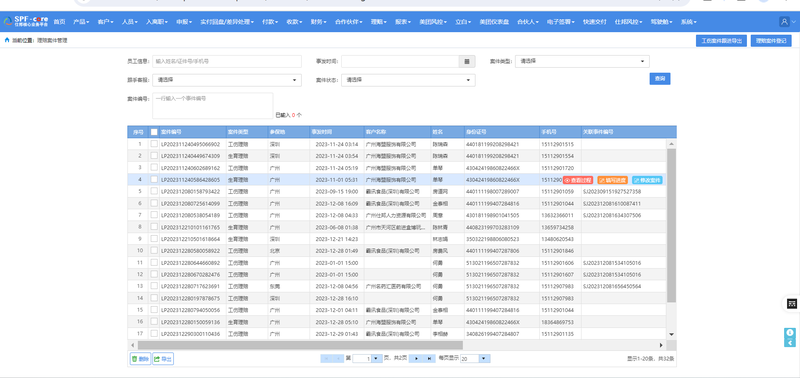Screen dimensions: 800x378
Task: Check row 3 LP202311240602689162
Action: (x=154, y=167)
